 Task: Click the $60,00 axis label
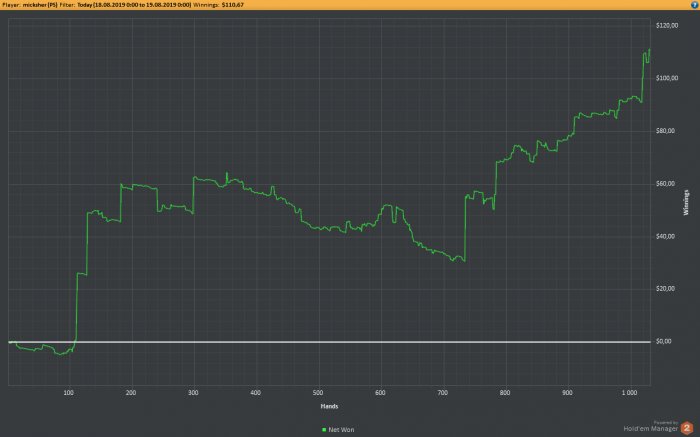(x=666, y=183)
